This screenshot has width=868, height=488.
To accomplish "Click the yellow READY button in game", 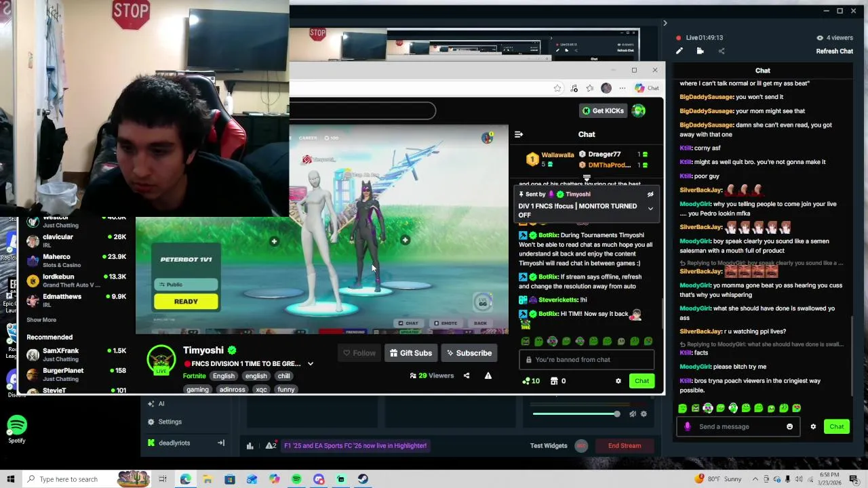I will pos(186,302).
